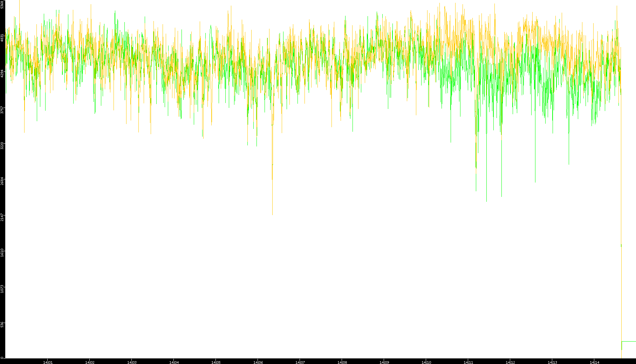
Task: Select the 1610 value axis label
Action: pyautogui.click(x=2, y=253)
